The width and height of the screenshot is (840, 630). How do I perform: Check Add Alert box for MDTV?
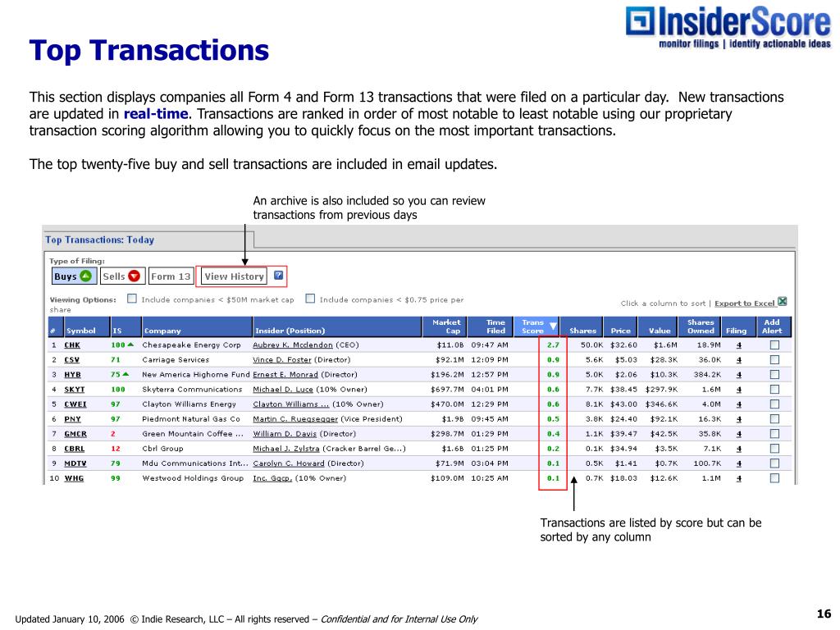(774, 463)
